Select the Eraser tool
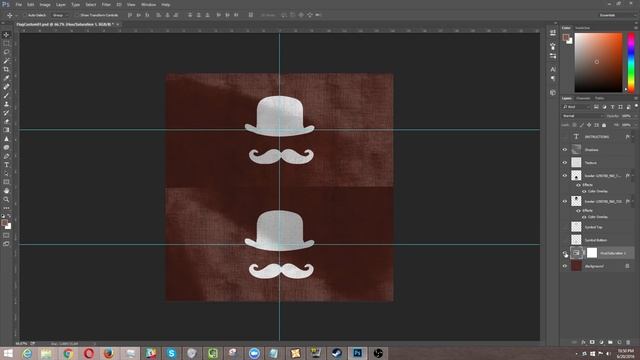 coord(6,121)
